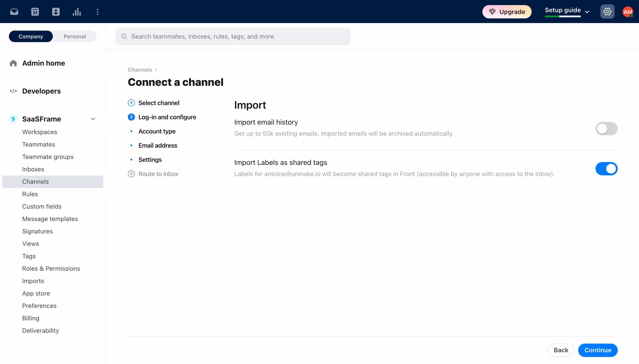This screenshot has height=364, width=639.
Task: Click the Continue button
Action: click(x=598, y=350)
